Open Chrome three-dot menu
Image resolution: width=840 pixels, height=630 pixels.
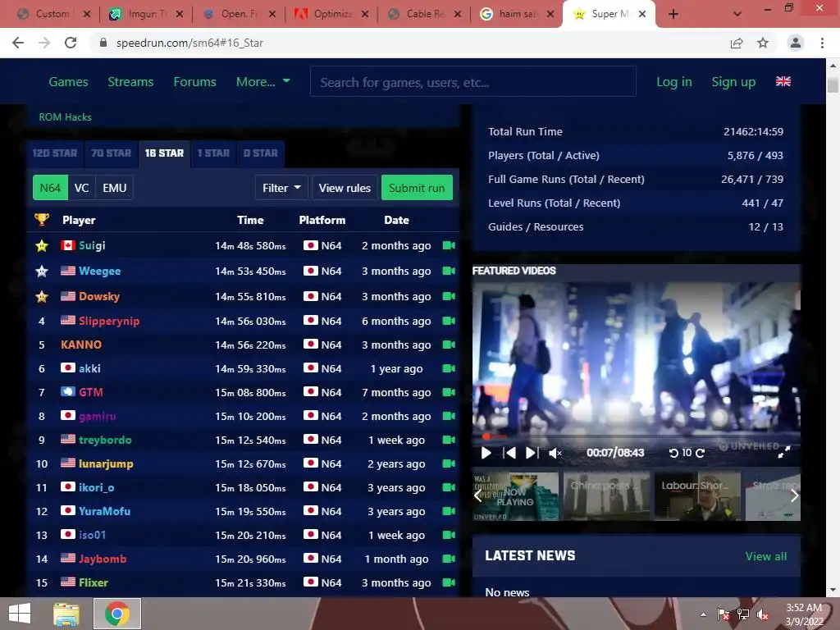pos(822,43)
